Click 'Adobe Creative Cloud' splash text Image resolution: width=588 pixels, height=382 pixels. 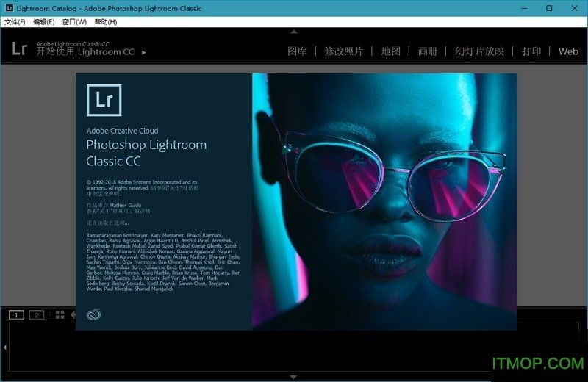point(122,131)
